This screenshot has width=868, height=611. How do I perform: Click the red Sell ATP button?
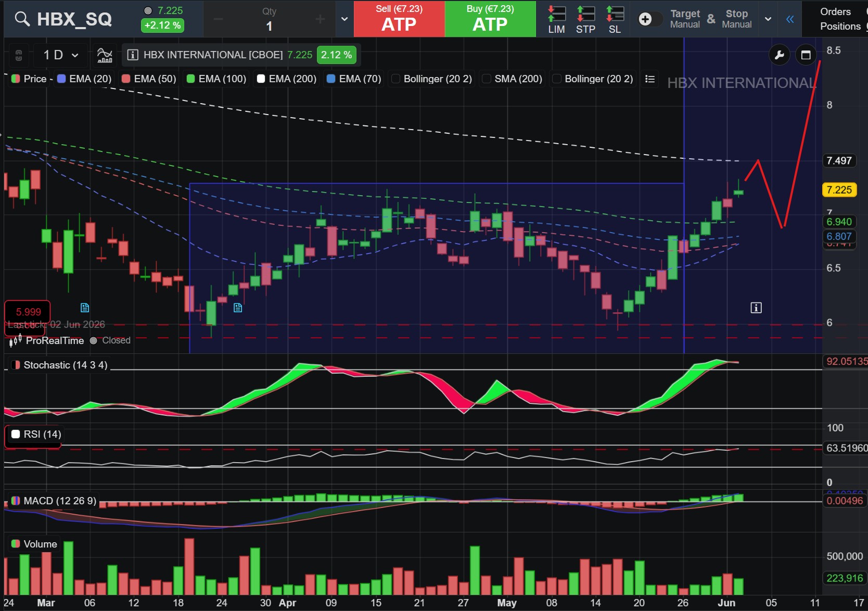pos(399,19)
